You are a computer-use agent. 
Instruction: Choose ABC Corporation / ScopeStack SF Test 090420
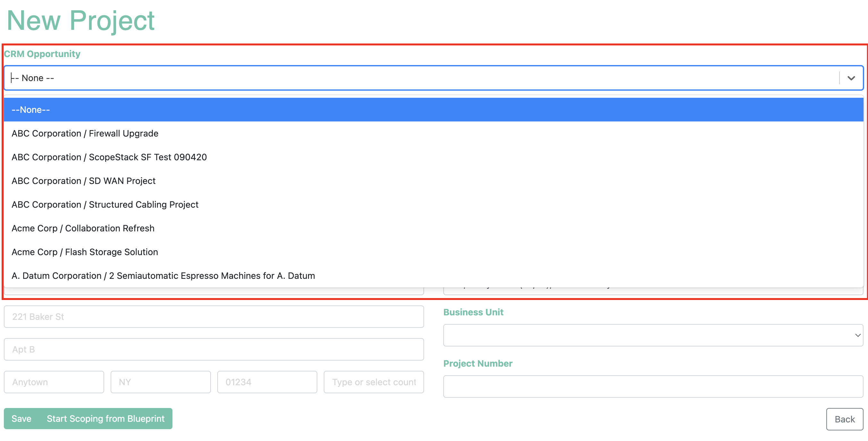click(x=433, y=157)
